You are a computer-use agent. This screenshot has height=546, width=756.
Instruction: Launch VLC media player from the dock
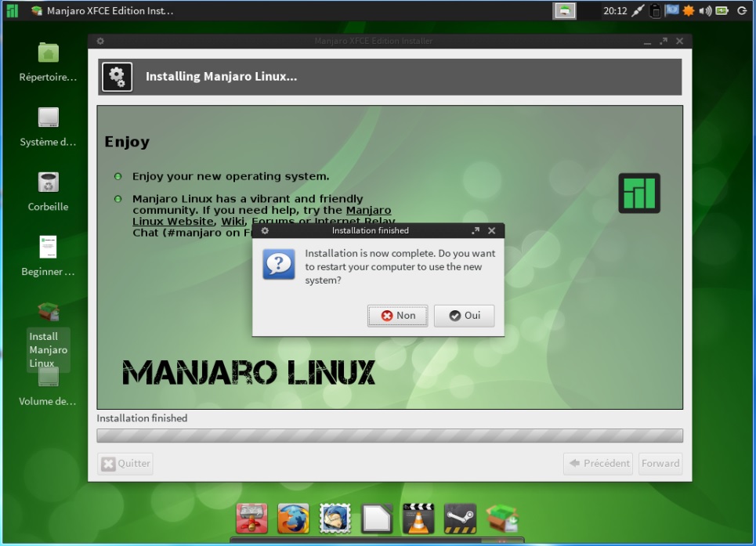coord(418,519)
